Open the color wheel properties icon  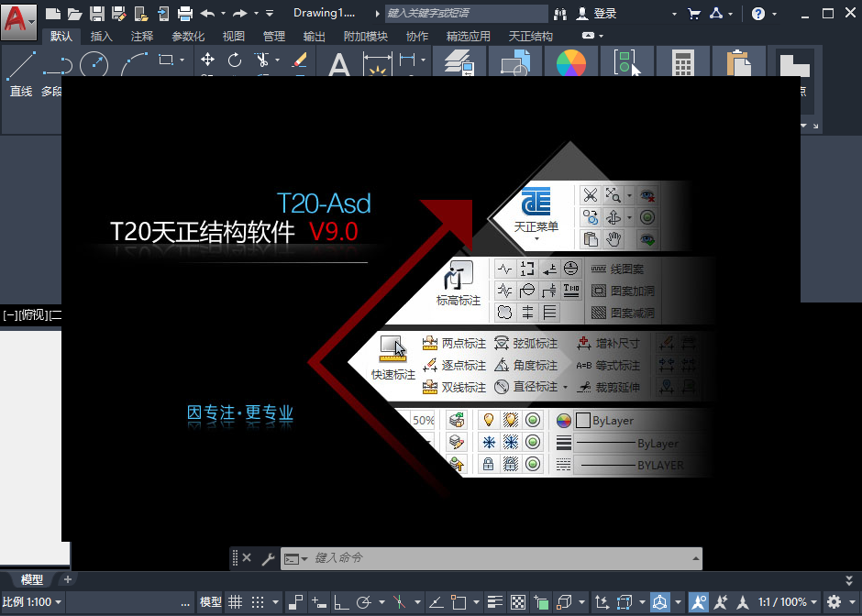click(x=570, y=64)
